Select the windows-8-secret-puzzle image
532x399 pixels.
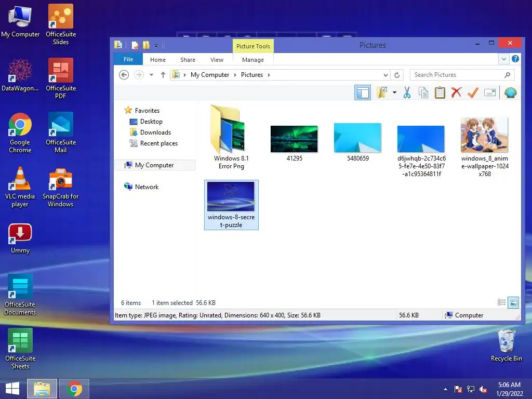pyautogui.click(x=231, y=205)
